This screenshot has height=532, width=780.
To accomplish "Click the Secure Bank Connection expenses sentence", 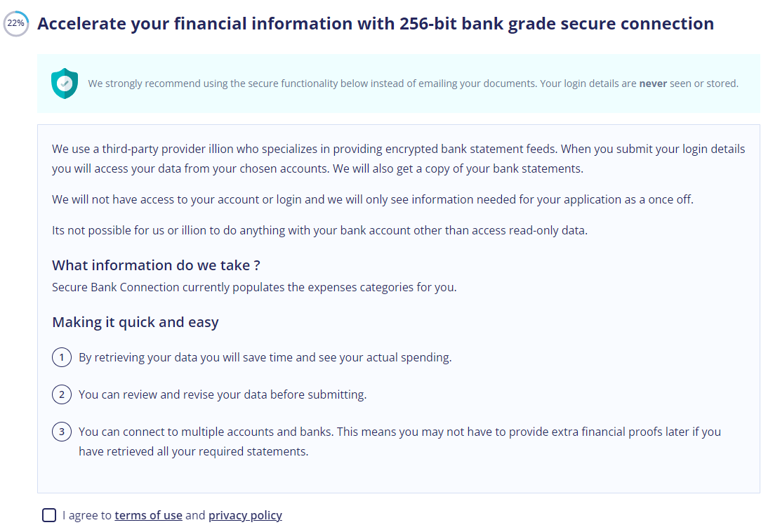I will point(254,287).
